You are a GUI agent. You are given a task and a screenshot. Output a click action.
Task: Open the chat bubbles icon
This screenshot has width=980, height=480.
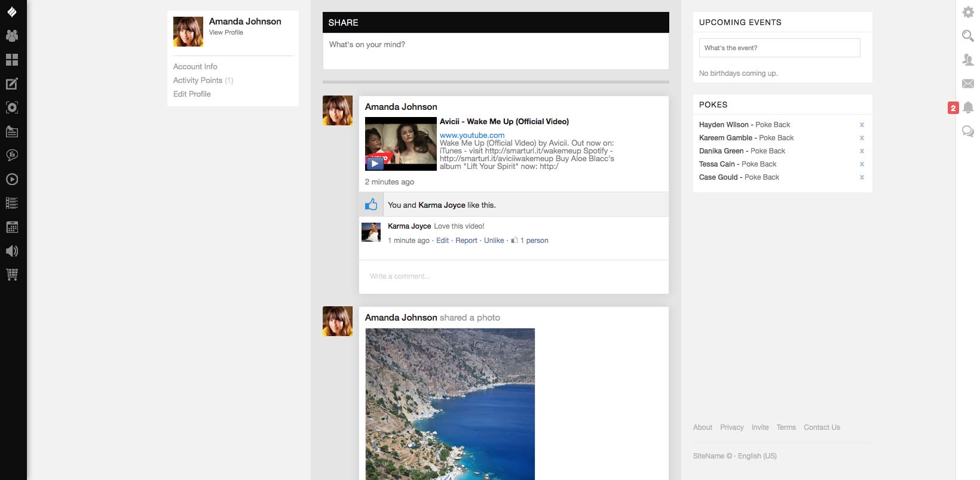[967, 131]
